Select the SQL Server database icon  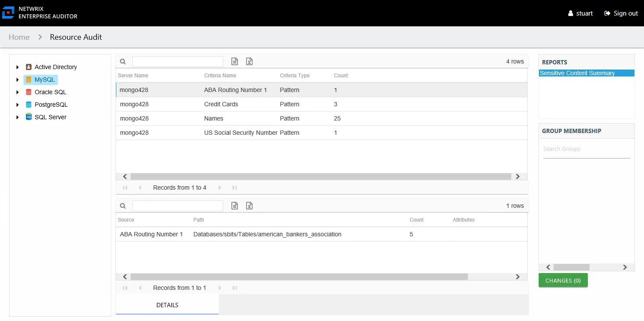29,117
